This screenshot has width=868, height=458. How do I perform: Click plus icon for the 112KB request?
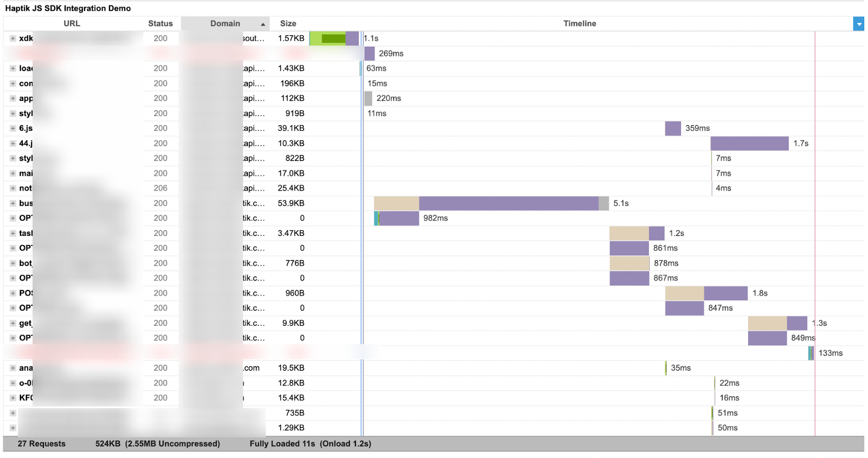(x=12, y=98)
